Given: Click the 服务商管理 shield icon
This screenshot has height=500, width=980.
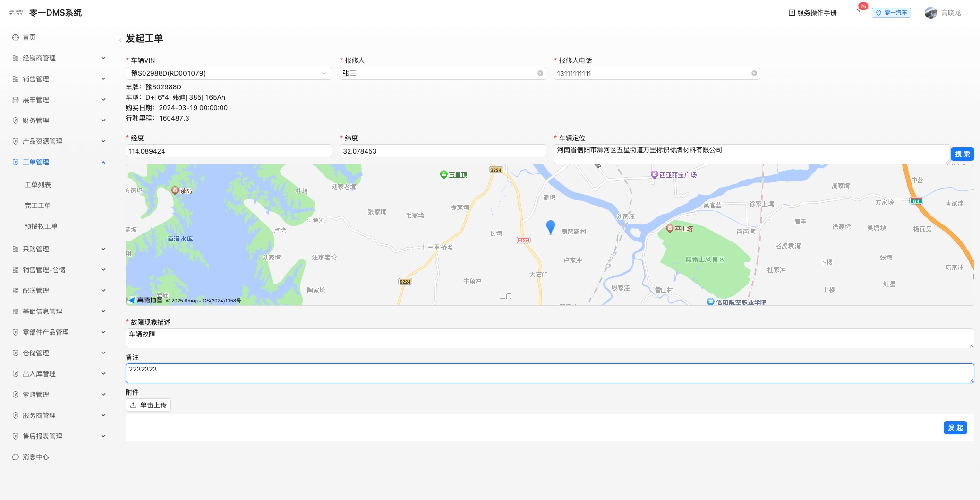Looking at the screenshot, I should click(16, 415).
